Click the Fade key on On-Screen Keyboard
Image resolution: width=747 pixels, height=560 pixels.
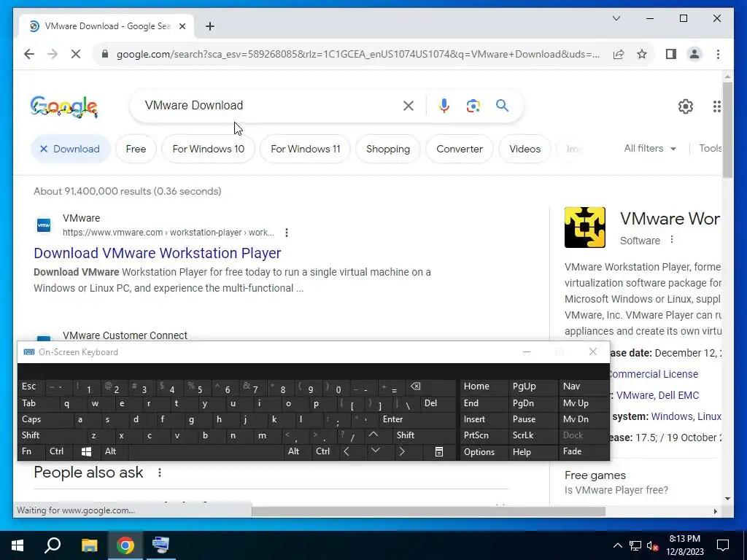[x=584, y=451]
